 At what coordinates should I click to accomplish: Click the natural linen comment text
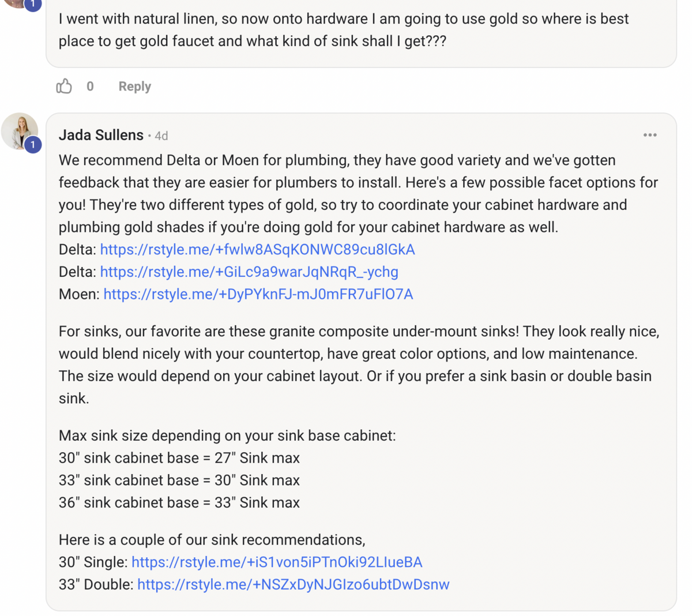pos(344,30)
